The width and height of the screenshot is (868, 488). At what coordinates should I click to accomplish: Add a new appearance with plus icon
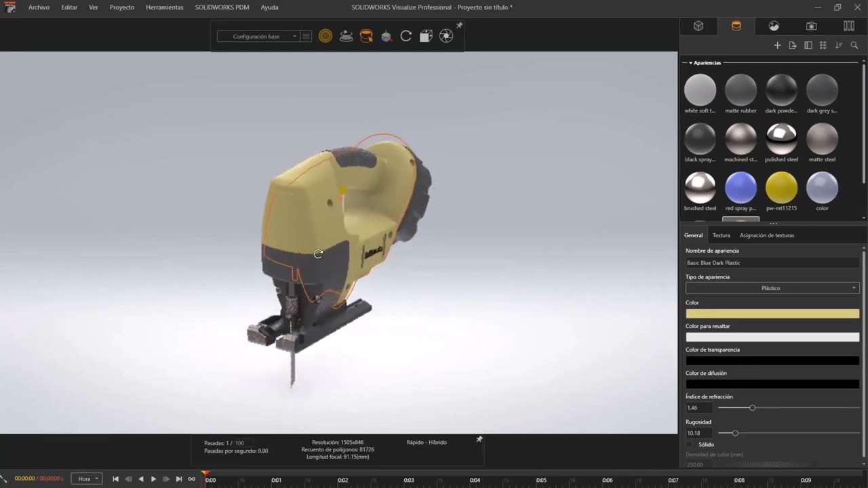click(778, 45)
